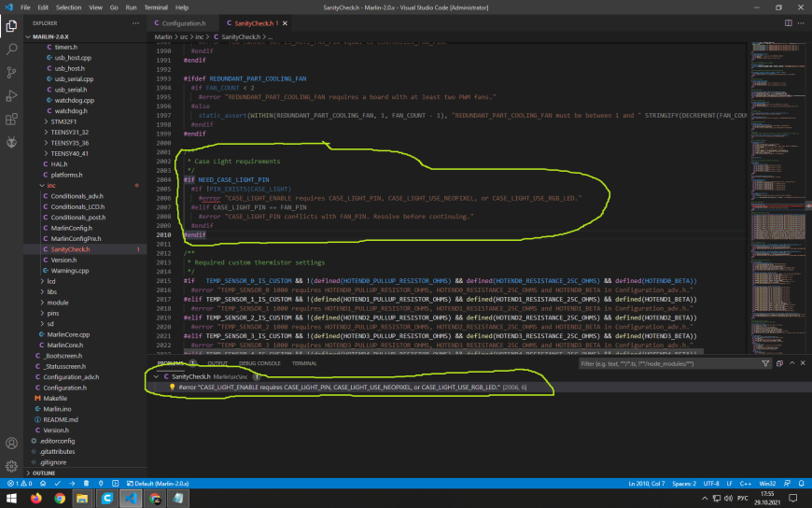Click Default (Marlin-2.0.x) environment in status bar

(158, 483)
